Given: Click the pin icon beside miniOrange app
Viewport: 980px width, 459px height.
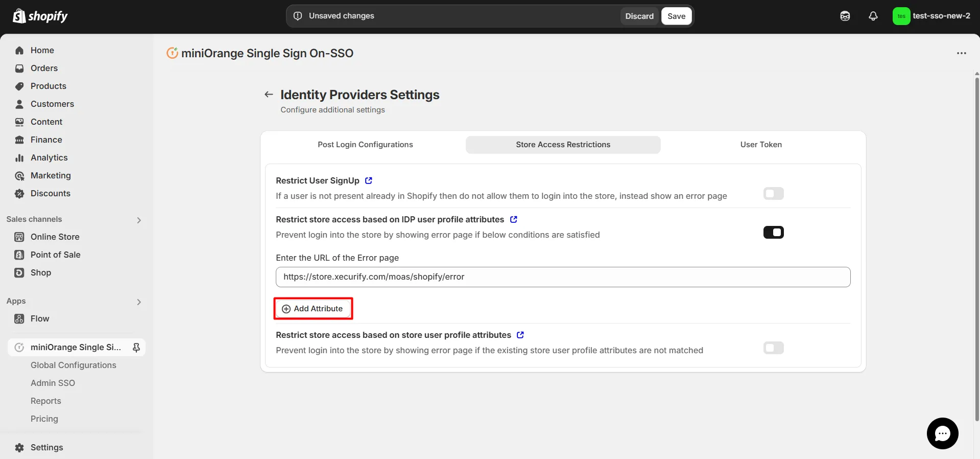Looking at the screenshot, I should point(136,348).
